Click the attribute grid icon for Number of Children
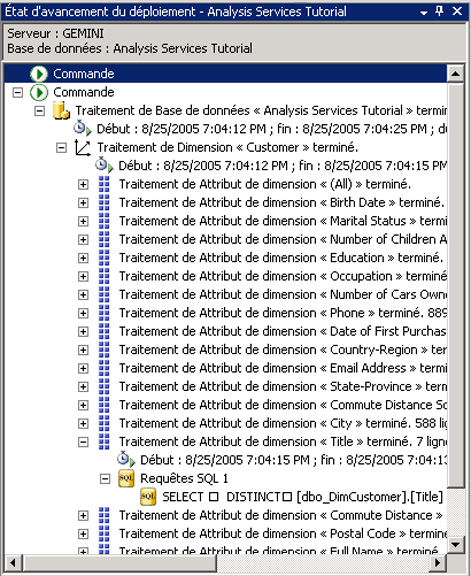This screenshot has height=576, width=471. point(104,239)
